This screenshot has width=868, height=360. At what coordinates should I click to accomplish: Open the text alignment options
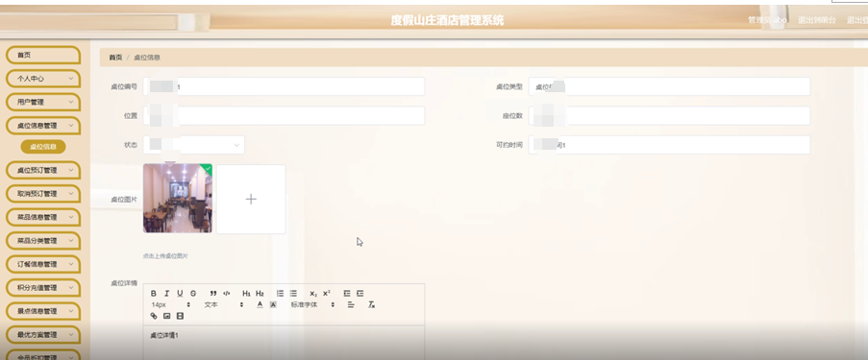[351, 304]
